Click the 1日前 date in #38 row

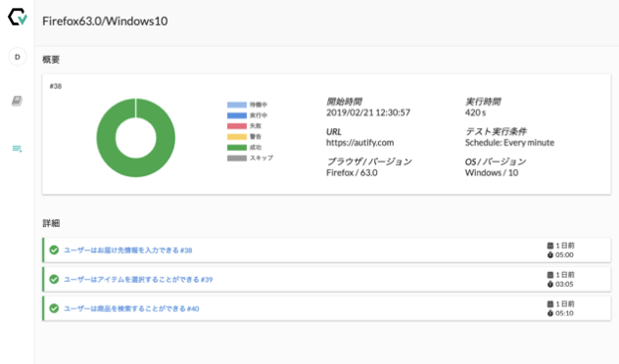(x=565, y=246)
